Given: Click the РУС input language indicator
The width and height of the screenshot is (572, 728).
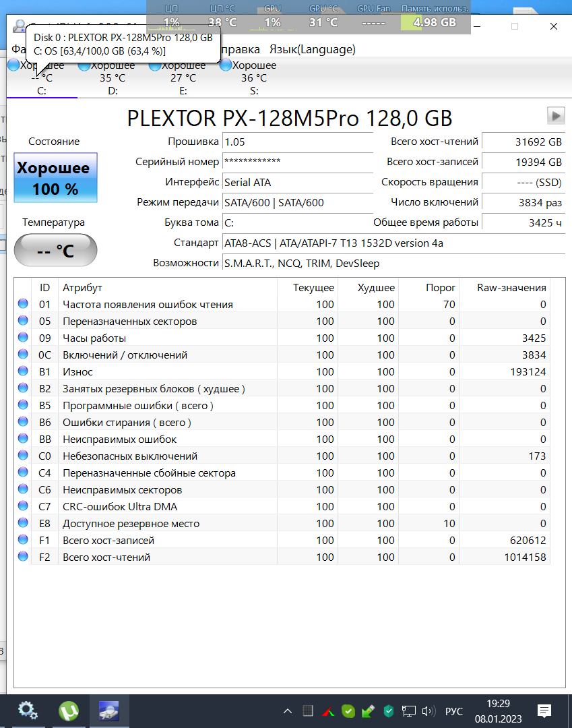Looking at the screenshot, I should click(453, 711).
